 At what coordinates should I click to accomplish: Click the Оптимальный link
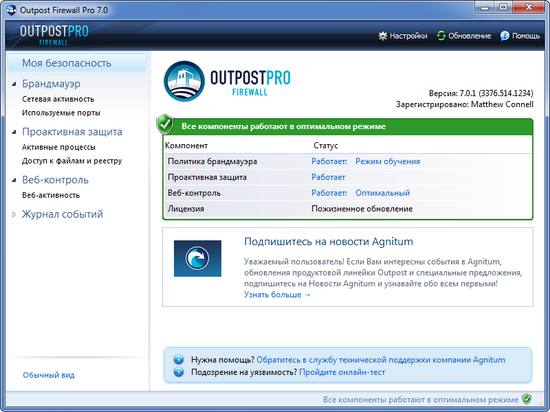[x=382, y=193]
